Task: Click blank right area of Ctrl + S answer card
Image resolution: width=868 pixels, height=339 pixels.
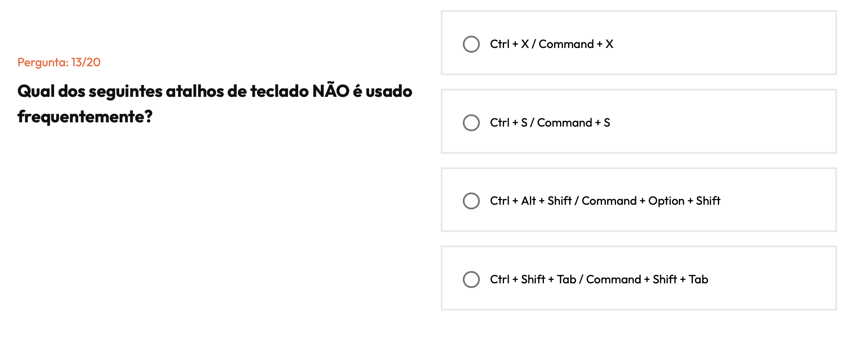Action: click(x=742, y=122)
